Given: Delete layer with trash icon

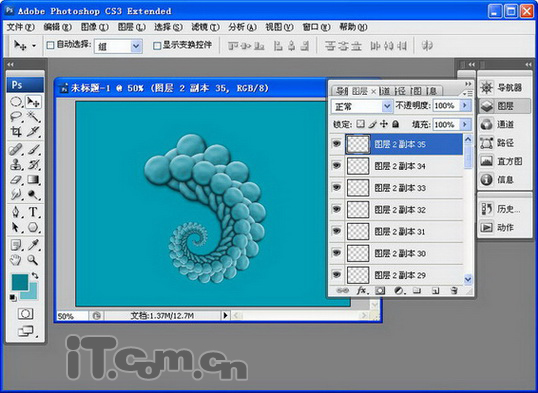Looking at the screenshot, I should point(454,291).
